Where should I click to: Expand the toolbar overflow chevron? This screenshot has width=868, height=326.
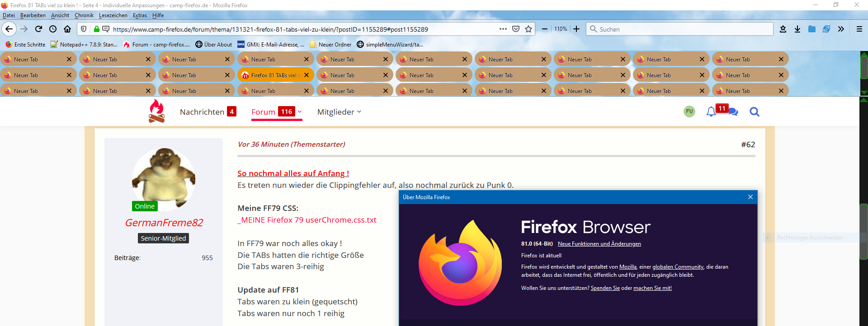click(841, 29)
